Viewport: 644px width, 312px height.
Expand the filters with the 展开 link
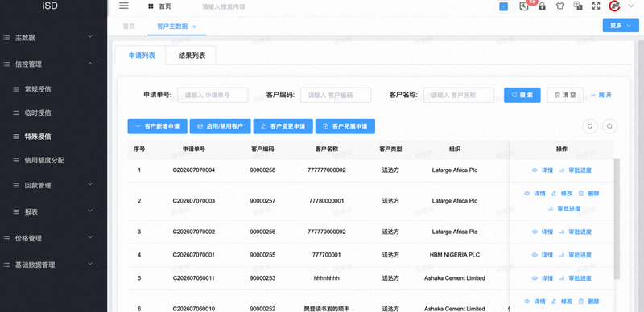tap(601, 95)
